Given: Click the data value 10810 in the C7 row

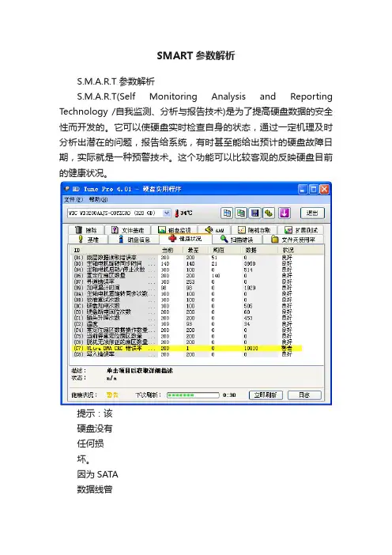Looking at the screenshot, I should click(251, 349).
